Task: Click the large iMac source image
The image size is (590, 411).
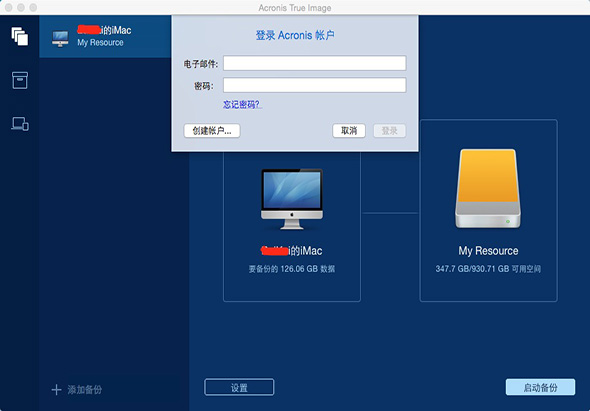Action: click(292, 199)
